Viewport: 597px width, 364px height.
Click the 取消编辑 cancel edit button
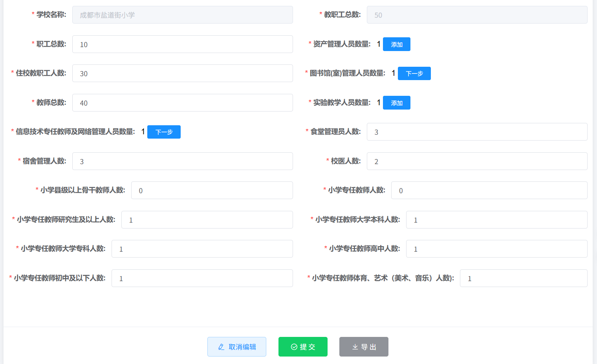(237, 347)
